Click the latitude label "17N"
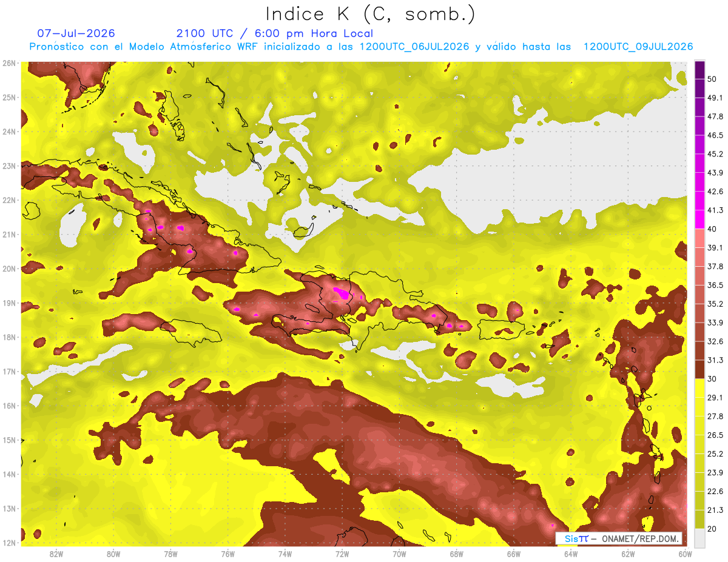This screenshot has height=562, width=728. coord(9,372)
